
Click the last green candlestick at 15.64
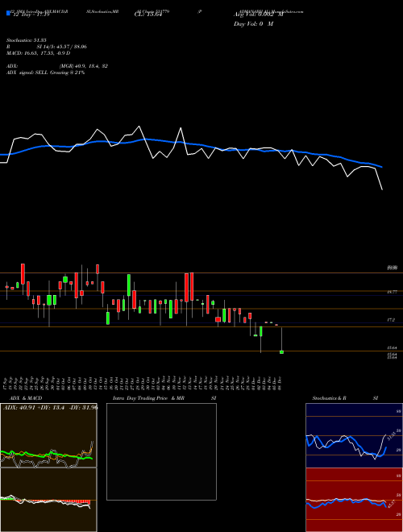281,352
